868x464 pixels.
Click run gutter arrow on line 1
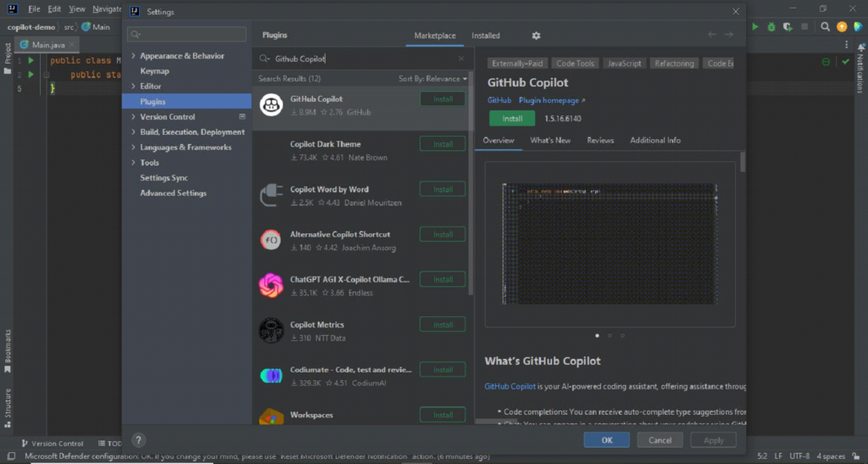pyautogui.click(x=31, y=60)
